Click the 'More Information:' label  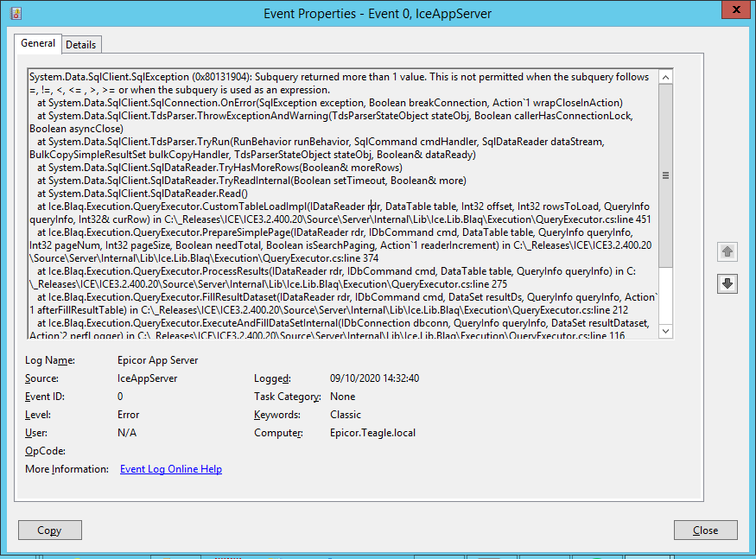[x=67, y=469]
